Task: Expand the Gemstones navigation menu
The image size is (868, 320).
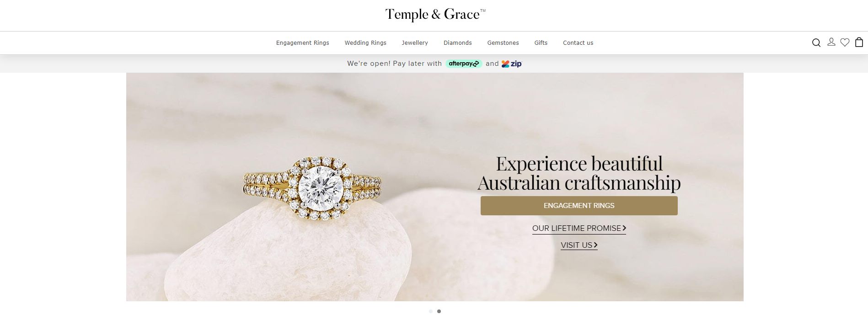Action: click(503, 43)
